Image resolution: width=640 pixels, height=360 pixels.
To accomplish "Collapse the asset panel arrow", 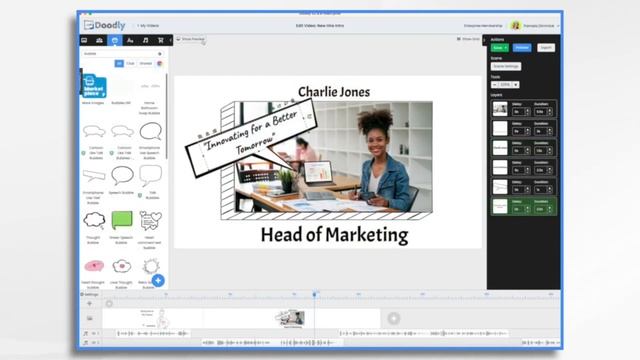I will tap(170, 40).
